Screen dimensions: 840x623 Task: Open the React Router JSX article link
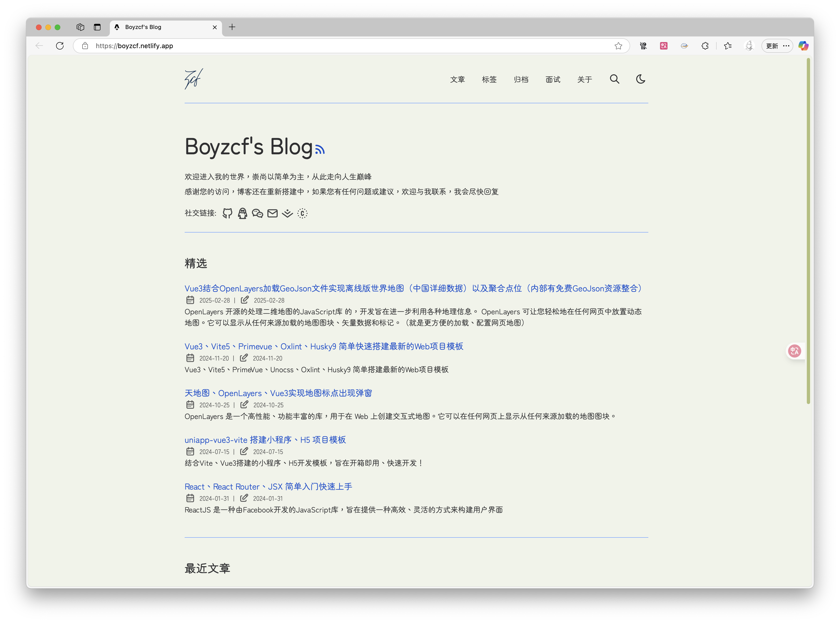(268, 487)
